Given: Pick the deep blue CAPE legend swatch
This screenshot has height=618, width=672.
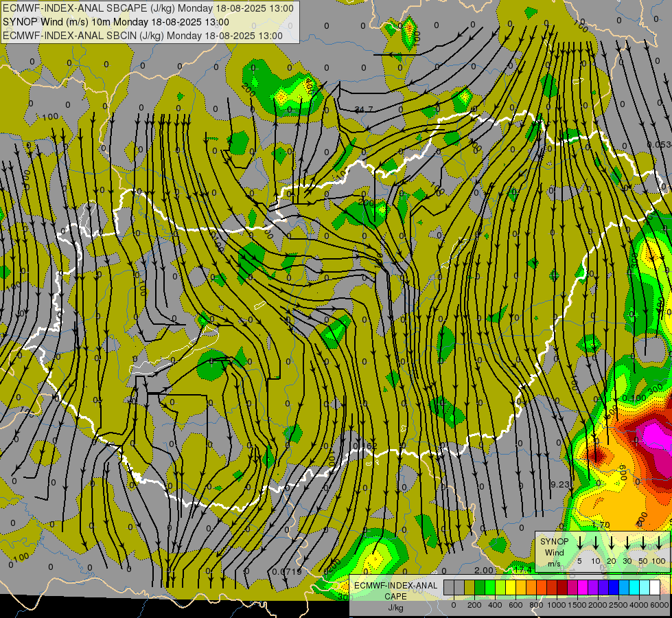Looking at the screenshot, I should pos(613,587).
